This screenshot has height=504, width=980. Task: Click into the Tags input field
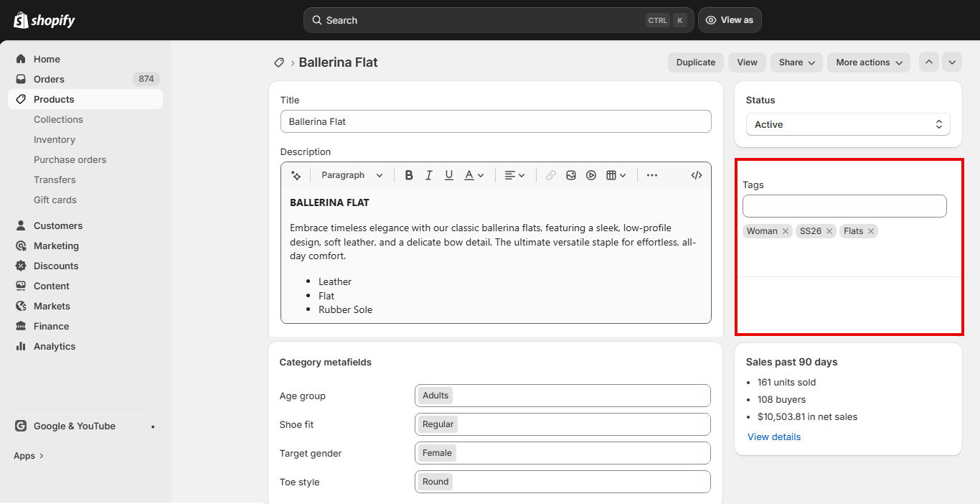pos(844,206)
